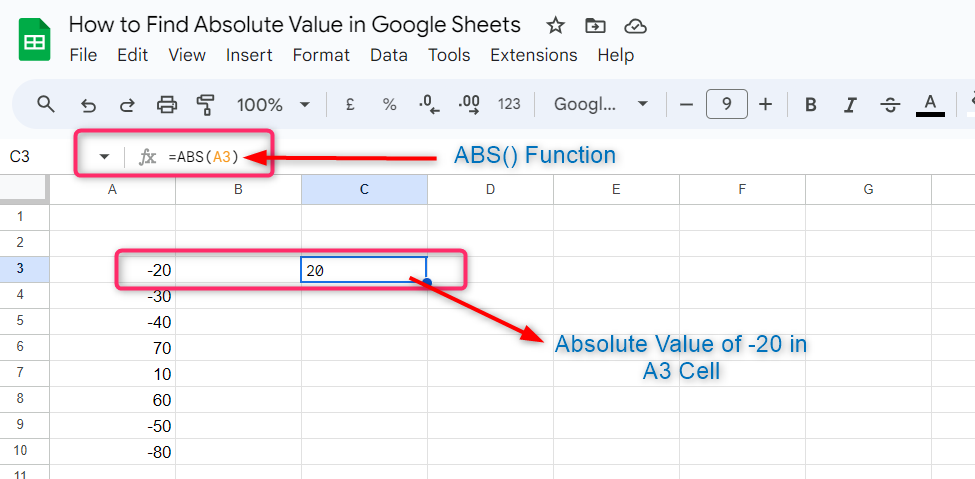The height and width of the screenshot is (479, 975).
Task: Print the spreadsheet
Action: (167, 104)
